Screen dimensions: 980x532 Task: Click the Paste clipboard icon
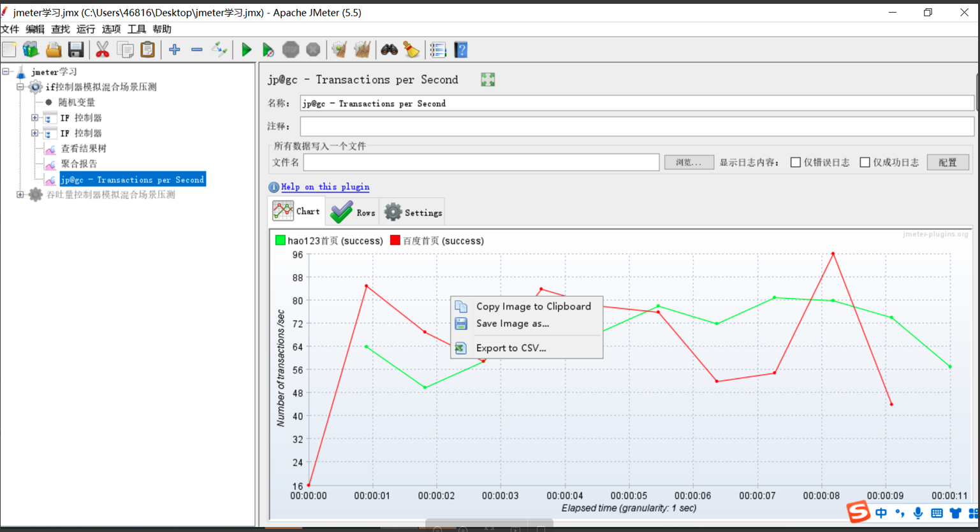click(x=147, y=50)
